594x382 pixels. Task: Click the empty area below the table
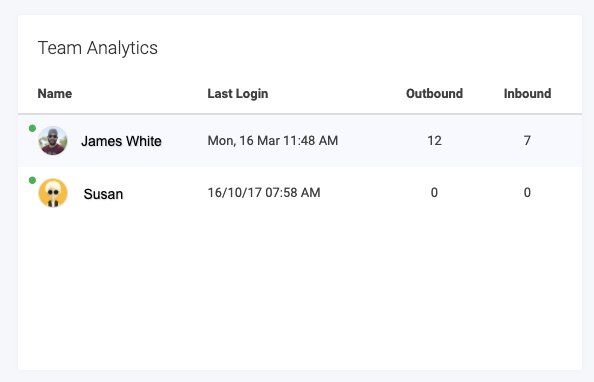tap(300, 294)
